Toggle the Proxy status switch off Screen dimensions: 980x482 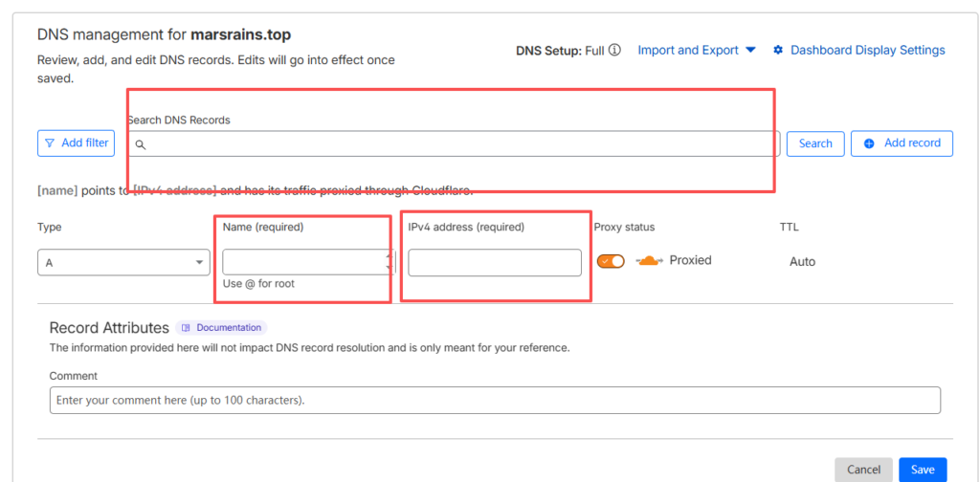point(611,261)
